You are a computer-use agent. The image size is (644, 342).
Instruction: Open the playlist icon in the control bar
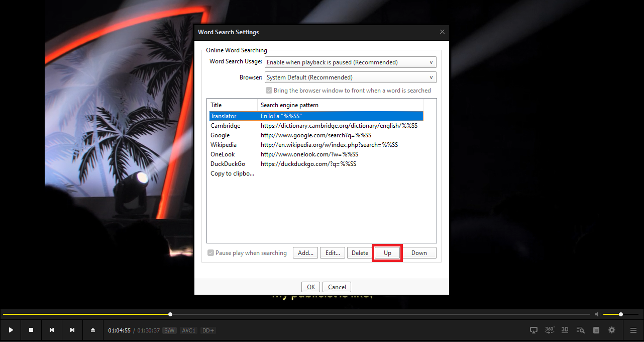coord(596,330)
